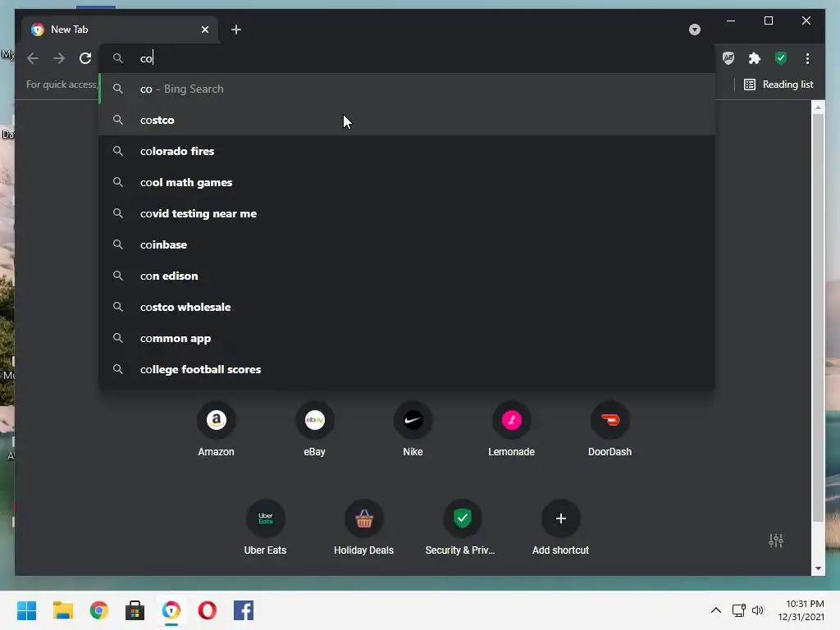Choose 'colorado fires' suggestion
The width and height of the screenshot is (840, 630).
click(x=407, y=151)
